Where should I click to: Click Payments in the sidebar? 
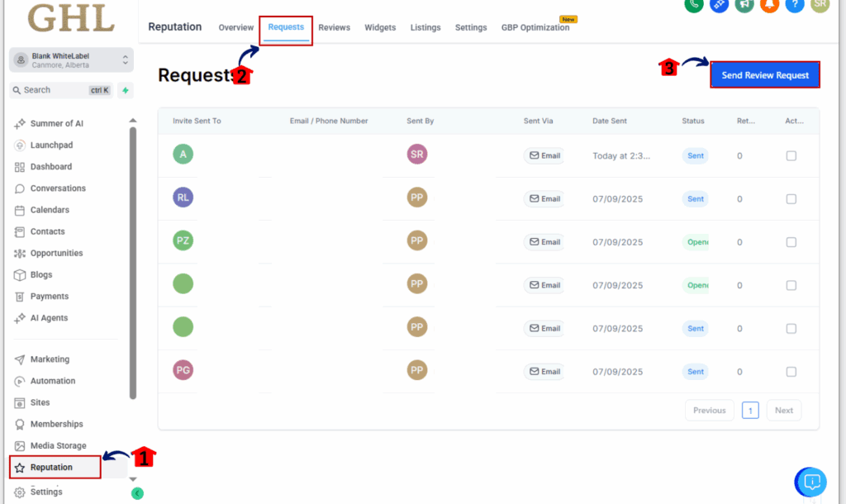pyautogui.click(x=46, y=296)
